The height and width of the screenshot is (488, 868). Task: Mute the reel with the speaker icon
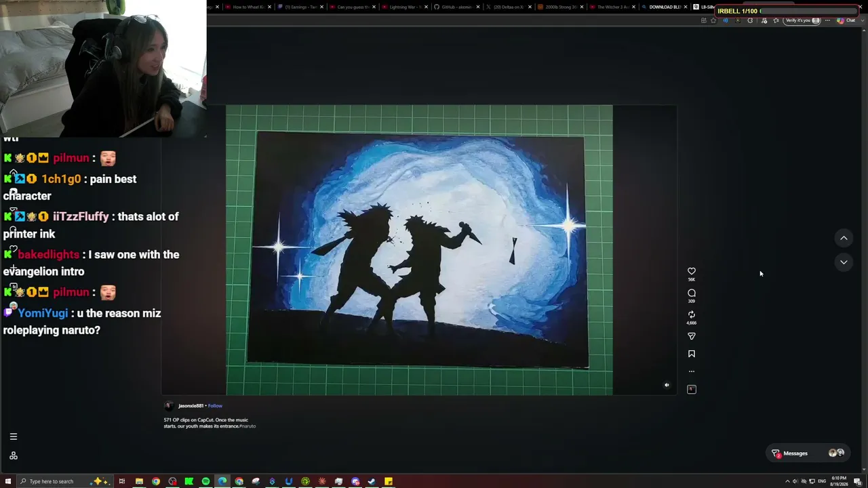[x=667, y=385]
